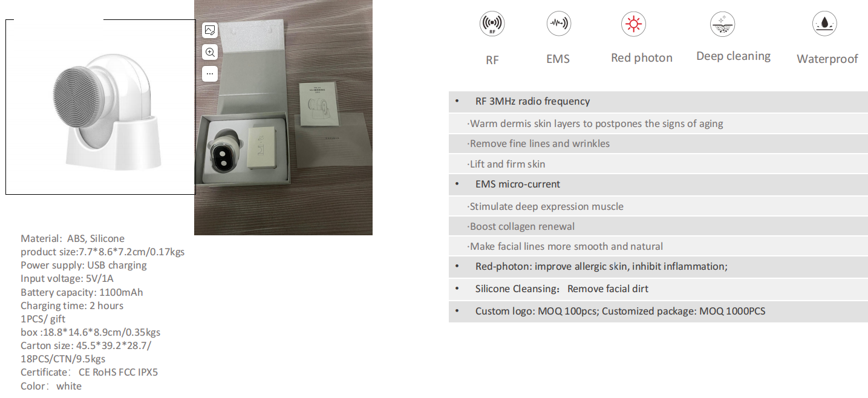The height and width of the screenshot is (398, 868).
Task: Click the magnifier zoom icon on photo
Action: point(210,52)
